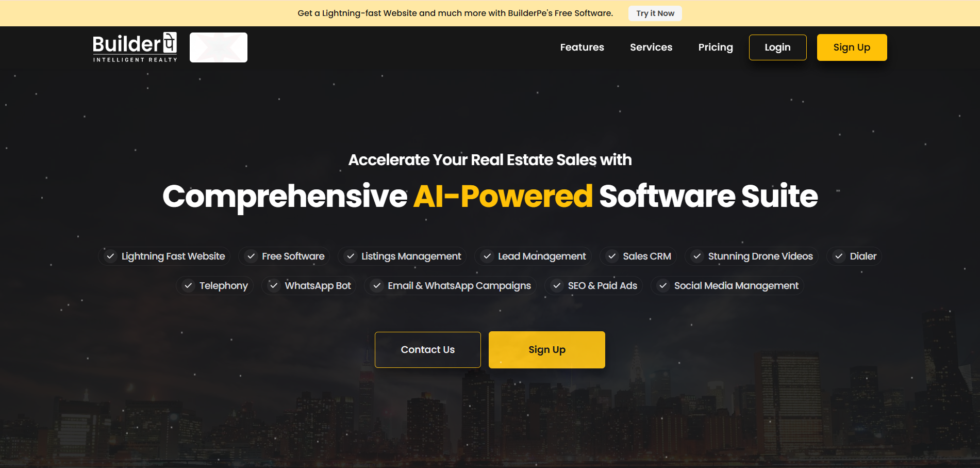Click the Login button
Screen dimensions: 980x468
pyautogui.click(x=777, y=47)
